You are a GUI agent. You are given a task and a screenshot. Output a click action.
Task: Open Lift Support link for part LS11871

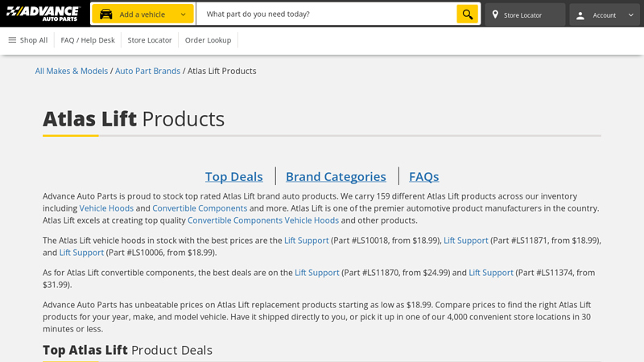[x=465, y=241]
